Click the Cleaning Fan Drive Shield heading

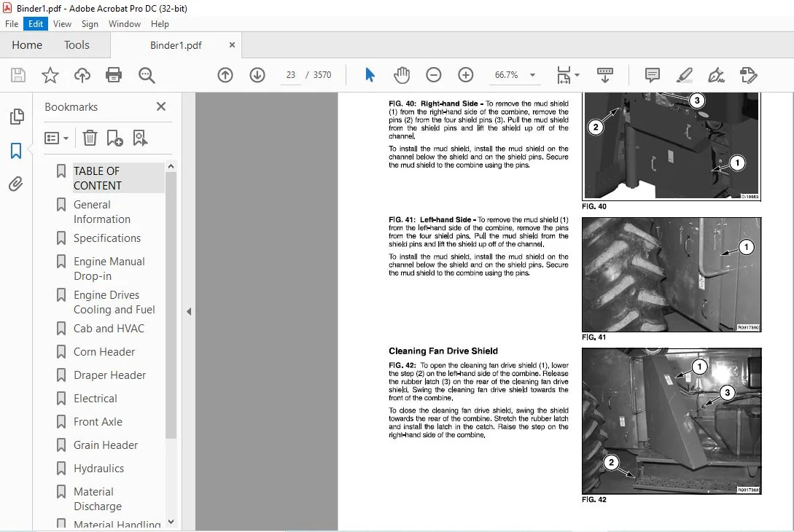[443, 351]
